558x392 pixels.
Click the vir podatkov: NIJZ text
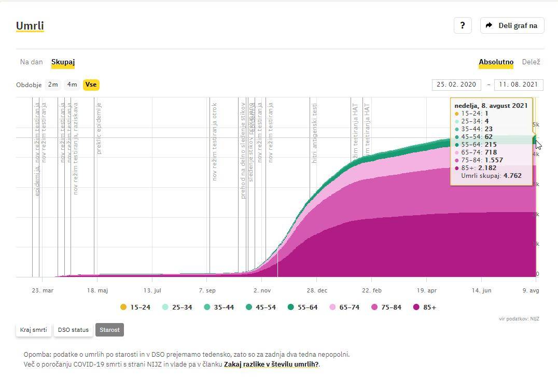(x=519, y=319)
